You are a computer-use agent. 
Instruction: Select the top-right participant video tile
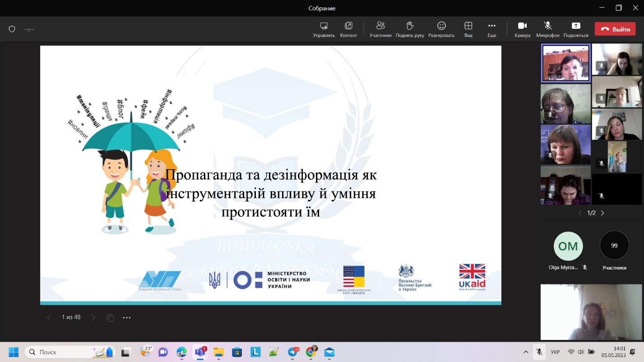[x=617, y=59]
